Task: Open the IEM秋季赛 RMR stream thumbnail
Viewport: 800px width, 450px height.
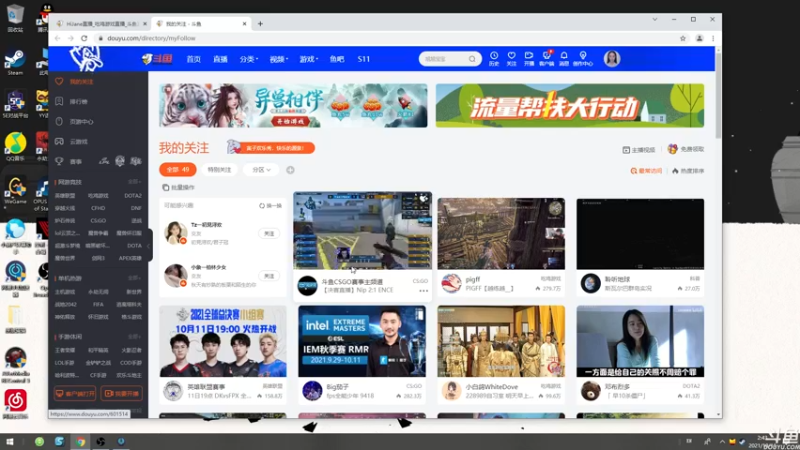Action: click(362, 341)
